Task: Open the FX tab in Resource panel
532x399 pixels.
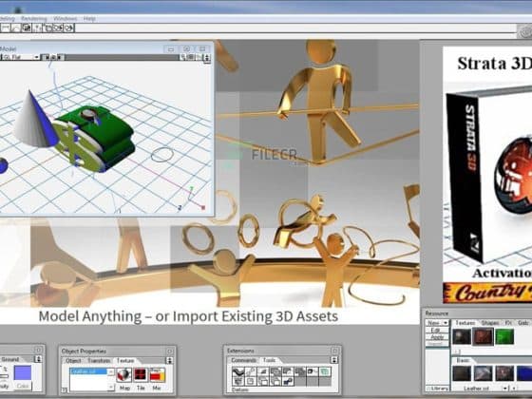Action: coord(508,323)
